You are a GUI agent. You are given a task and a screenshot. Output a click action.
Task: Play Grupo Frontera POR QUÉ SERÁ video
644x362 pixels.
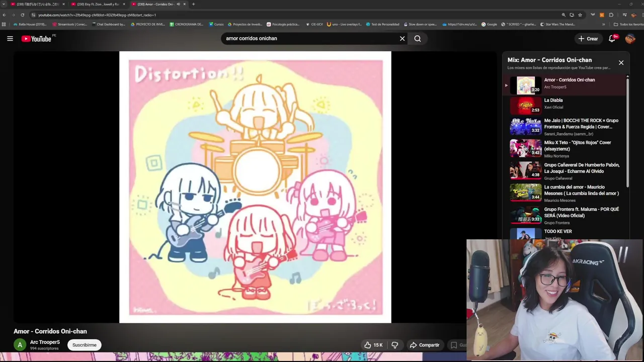pos(566,216)
